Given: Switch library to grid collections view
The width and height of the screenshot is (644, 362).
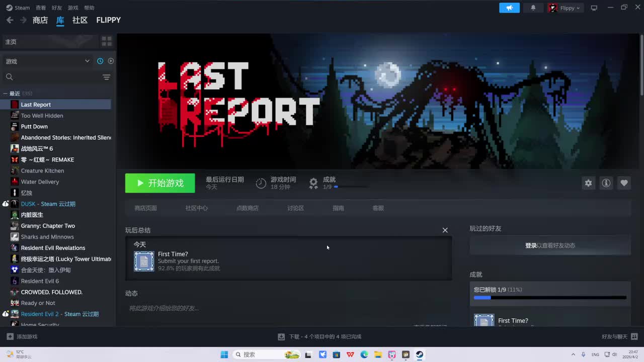Looking at the screenshot, I should coord(107,41).
